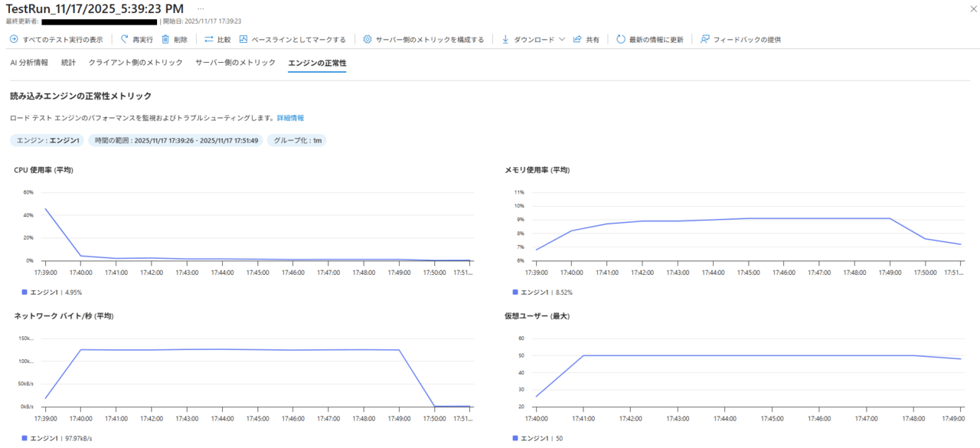Click the 詳細情報 link
Image resolution: width=980 pixels, height=448 pixels.
point(290,118)
